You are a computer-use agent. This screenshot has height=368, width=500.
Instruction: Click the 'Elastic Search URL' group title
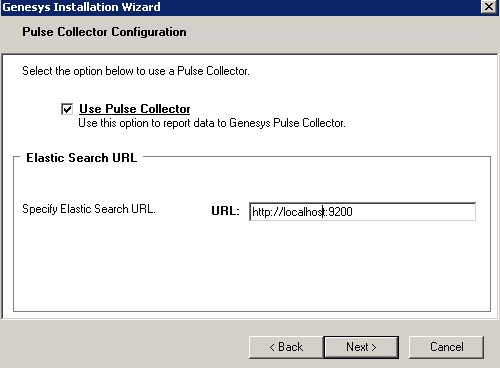click(82, 158)
